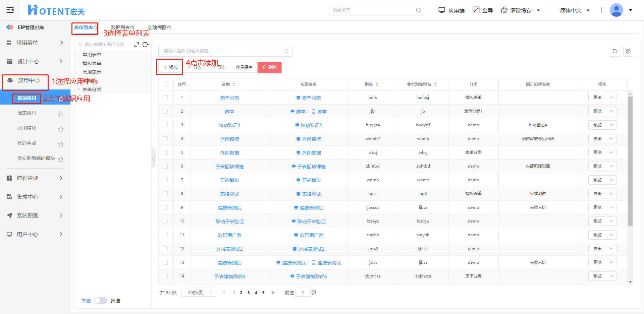Open the 20条/页 page size dropdown

pos(198,293)
